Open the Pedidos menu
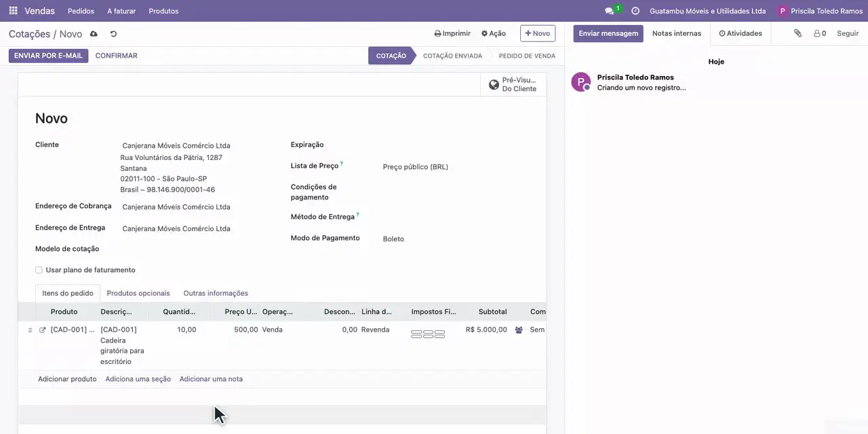 pos(81,11)
